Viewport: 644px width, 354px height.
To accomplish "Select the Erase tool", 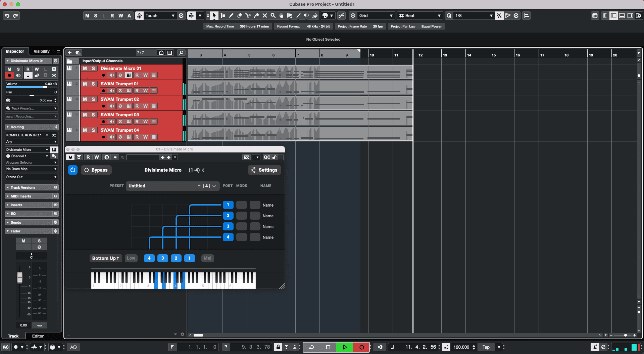I will pos(239,15).
